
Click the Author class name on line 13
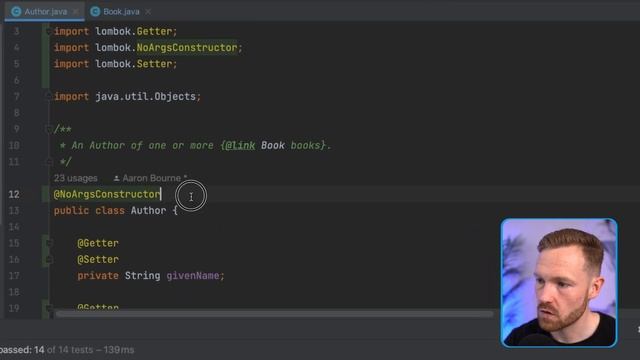[x=148, y=211]
